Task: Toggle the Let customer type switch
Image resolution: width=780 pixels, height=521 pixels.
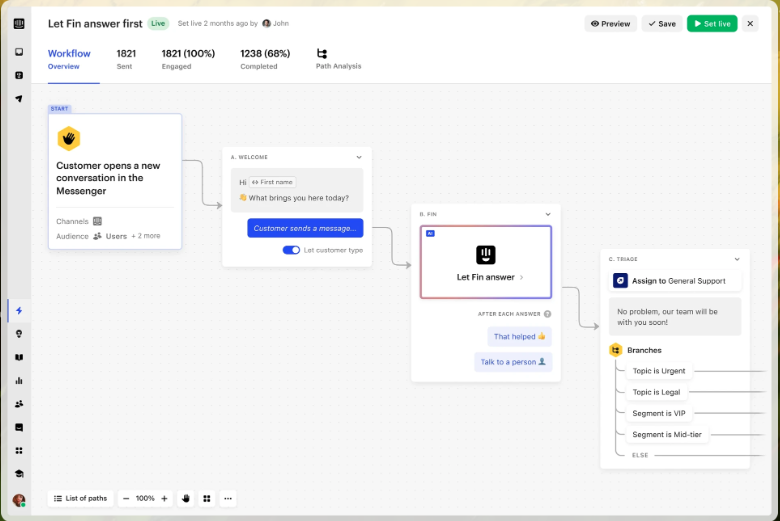Action: [291, 250]
